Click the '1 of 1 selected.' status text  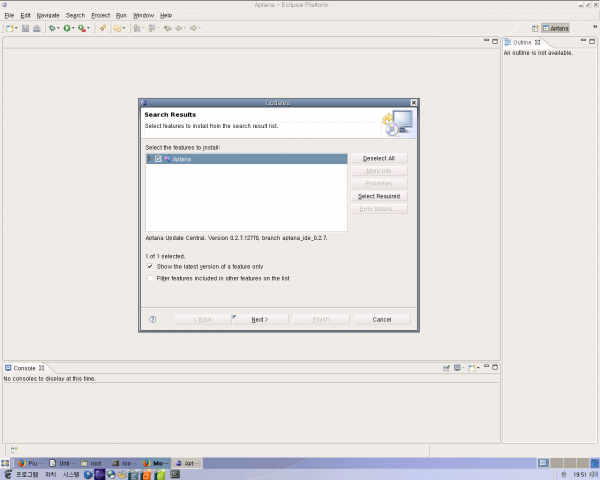pos(165,256)
